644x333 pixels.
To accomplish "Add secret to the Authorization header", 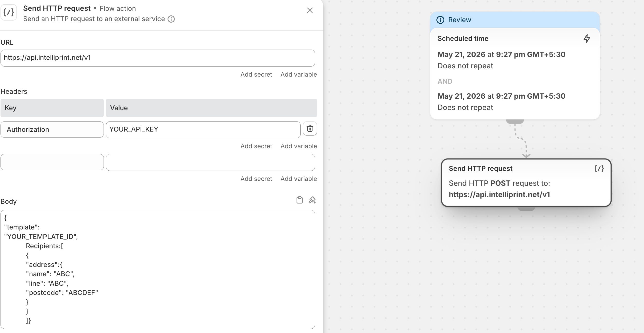I will coord(256,146).
